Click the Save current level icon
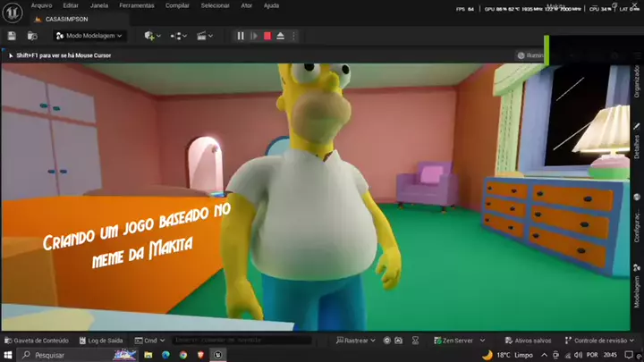The height and width of the screenshot is (362, 644). click(x=12, y=36)
